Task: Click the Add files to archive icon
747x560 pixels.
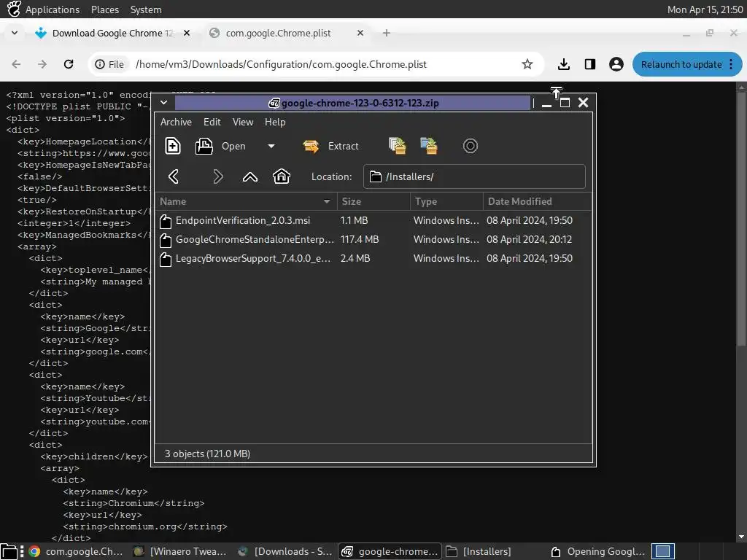Action: pos(397,146)
